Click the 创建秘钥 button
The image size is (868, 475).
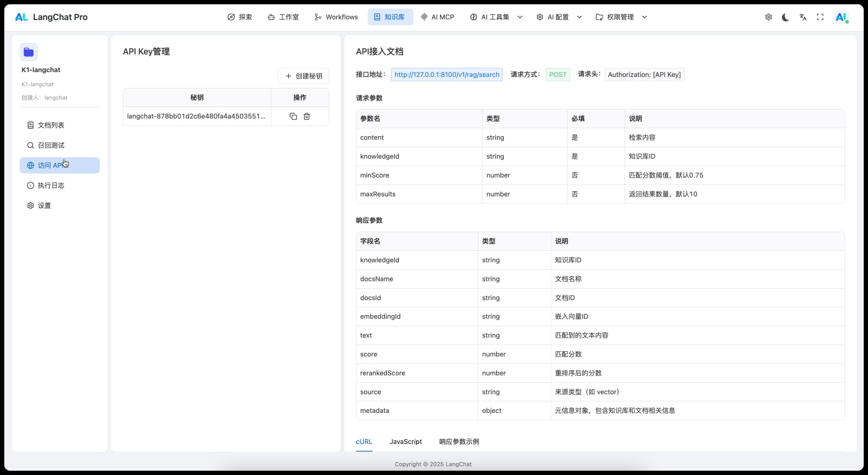click(x=303, y=76)
